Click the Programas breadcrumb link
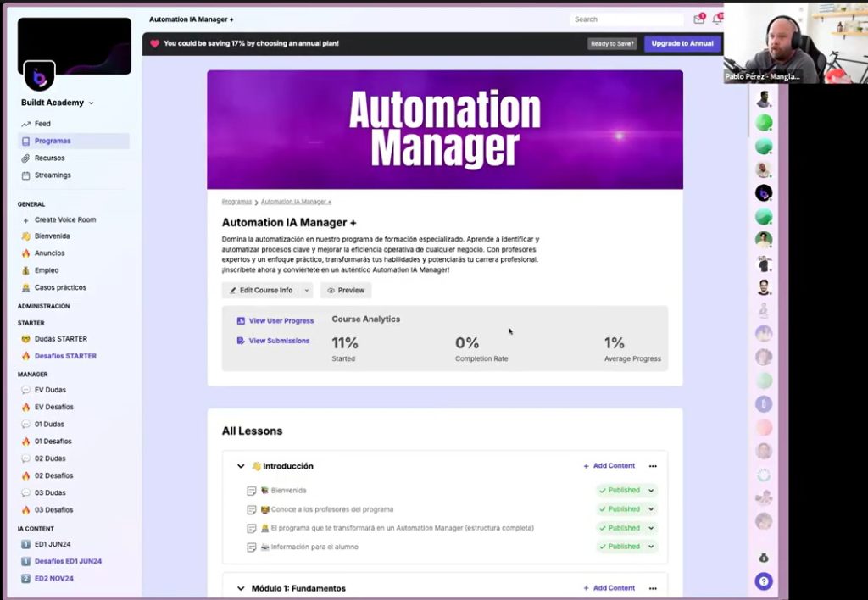This screenshot has height=600, width=868. coord(236,202)
